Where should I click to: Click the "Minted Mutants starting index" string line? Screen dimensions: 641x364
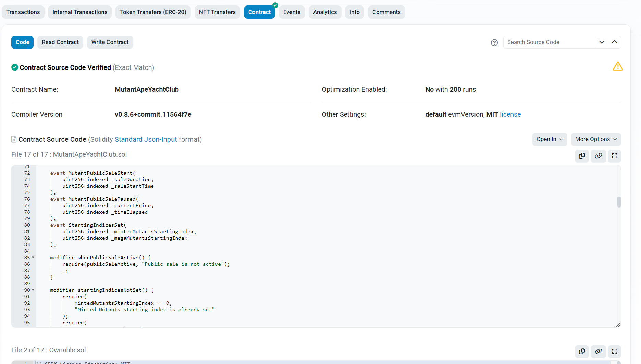tap(145, 310)
